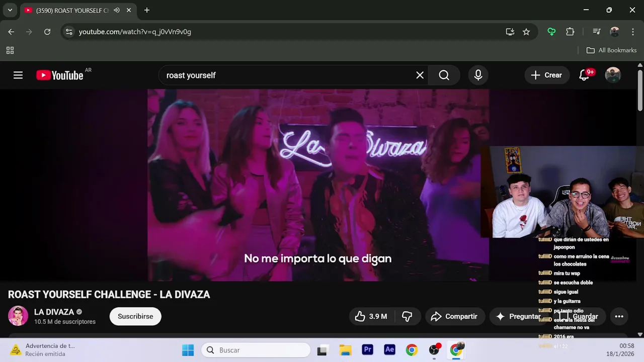Open the Windows Start menu
The image size is (644, 362).
[x=188, y=350]
